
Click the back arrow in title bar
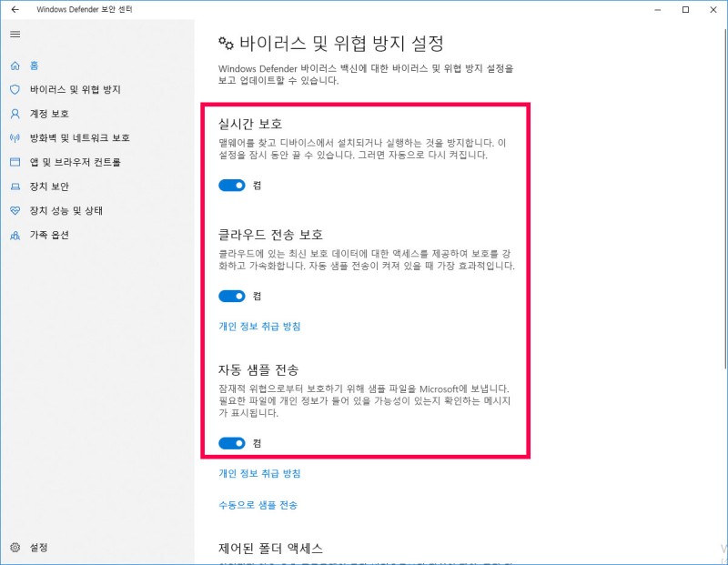(x=15, y=9)
